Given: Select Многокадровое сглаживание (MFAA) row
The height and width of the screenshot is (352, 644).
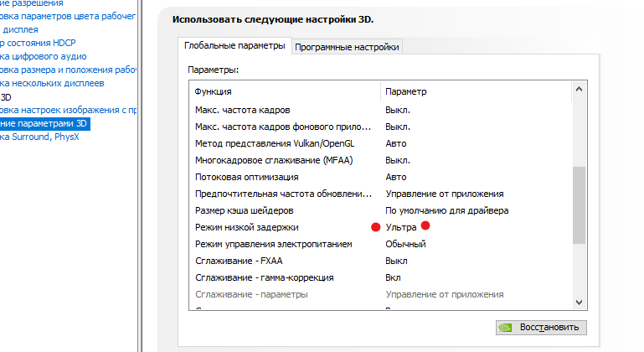Looking at the screenshot, I should 380,160.
